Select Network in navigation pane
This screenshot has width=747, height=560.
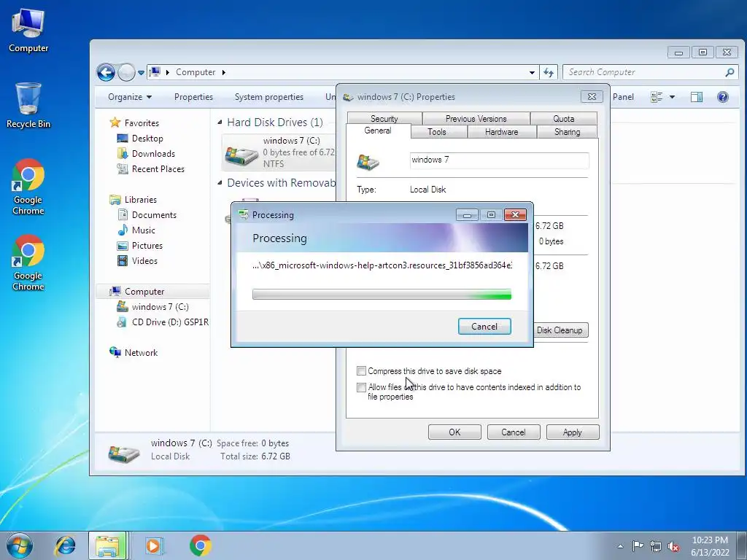point(141,353)
